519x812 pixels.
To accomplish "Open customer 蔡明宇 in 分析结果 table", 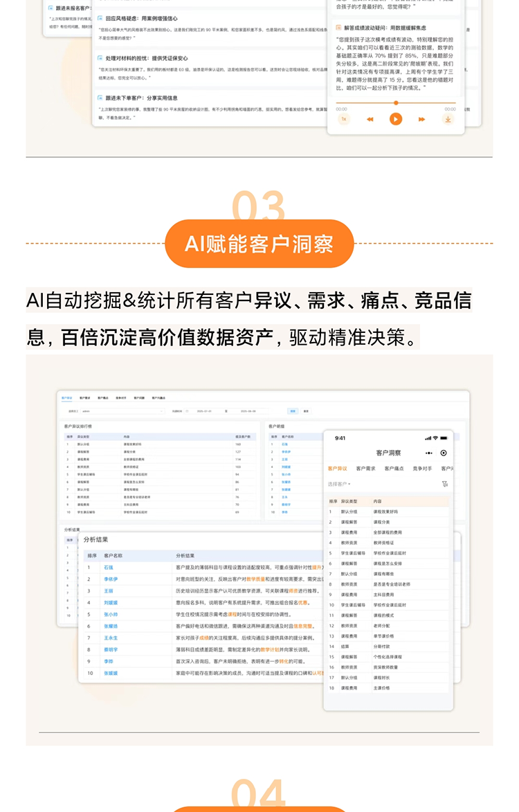I will pos(111,649).
